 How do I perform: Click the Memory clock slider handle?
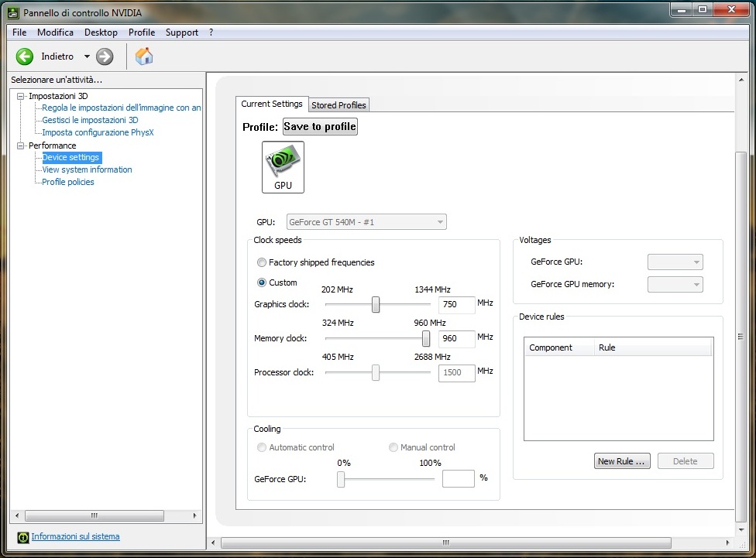pyautogui.click(x=426, y=338)
